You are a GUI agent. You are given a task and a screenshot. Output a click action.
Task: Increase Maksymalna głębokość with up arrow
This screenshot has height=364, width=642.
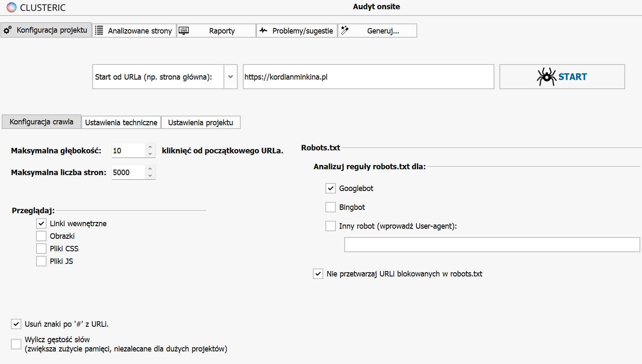(x=150, y=147)
